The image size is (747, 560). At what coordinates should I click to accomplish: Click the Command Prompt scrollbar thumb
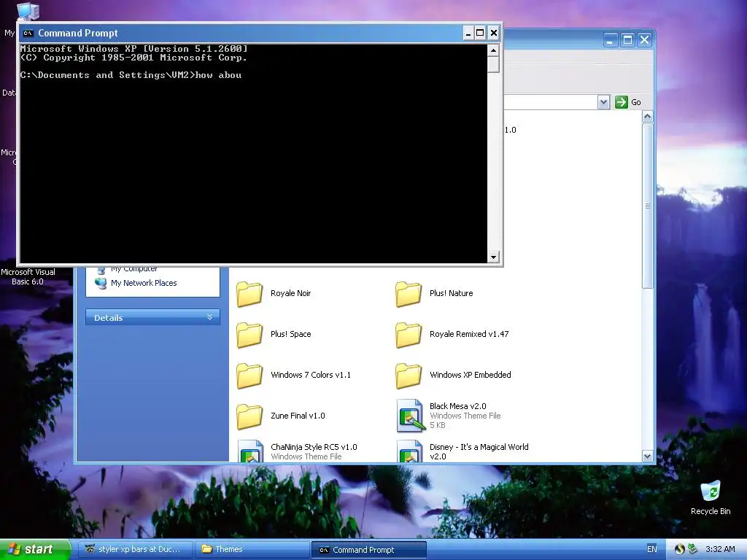coord(494,64)
